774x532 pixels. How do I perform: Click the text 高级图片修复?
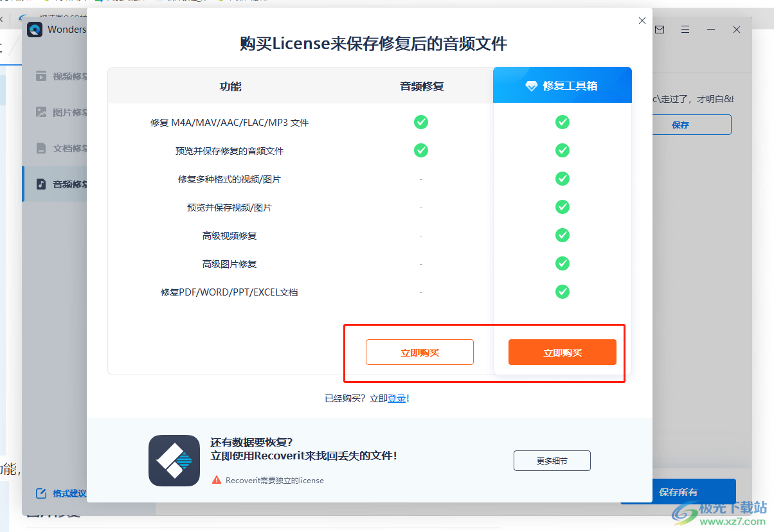tap(230, 264)
